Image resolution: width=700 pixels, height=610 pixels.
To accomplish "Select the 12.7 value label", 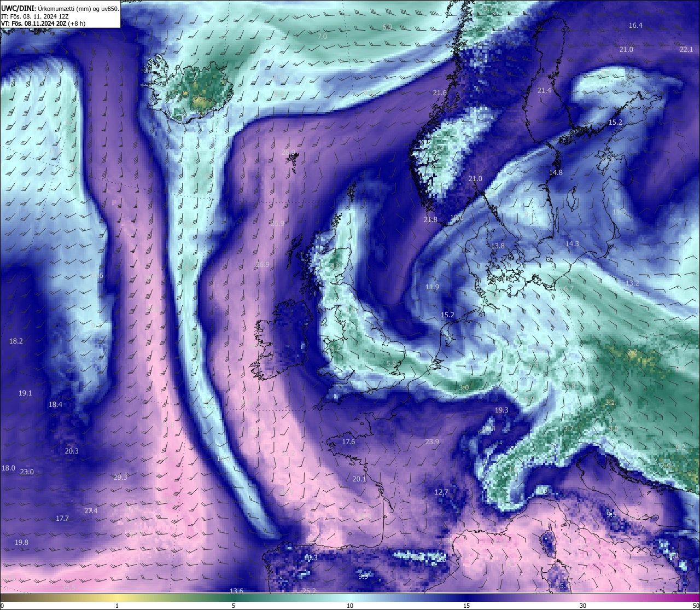I will pos(441,492).
